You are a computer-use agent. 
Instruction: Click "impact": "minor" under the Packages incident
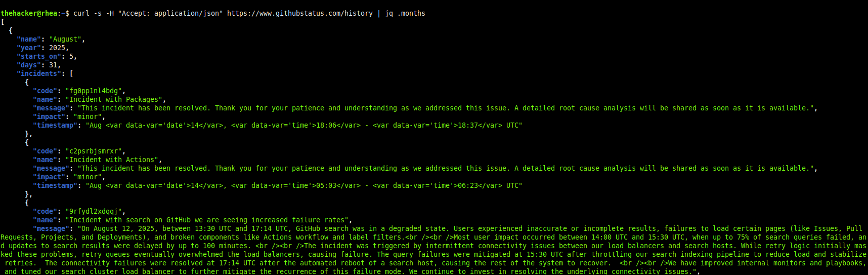click(x=69, y=117)
